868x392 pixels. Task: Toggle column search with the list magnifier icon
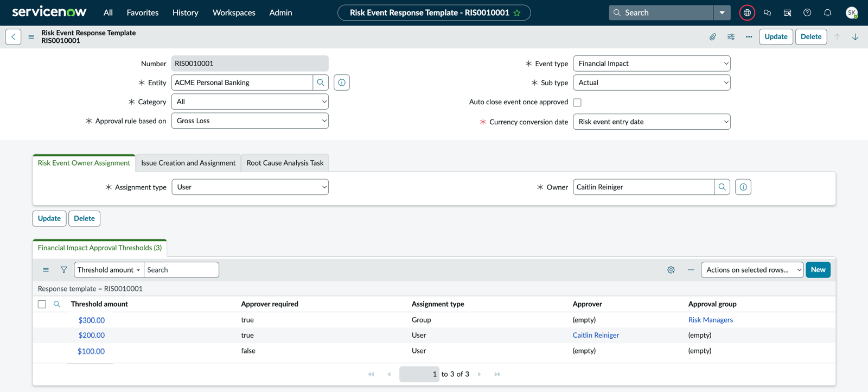click(56, 304)
